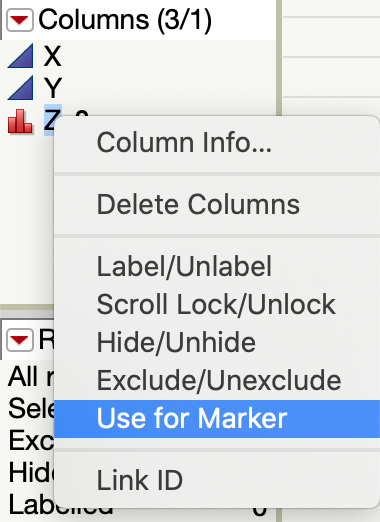
Task: Select column X in the list
Action: point(53,56)
